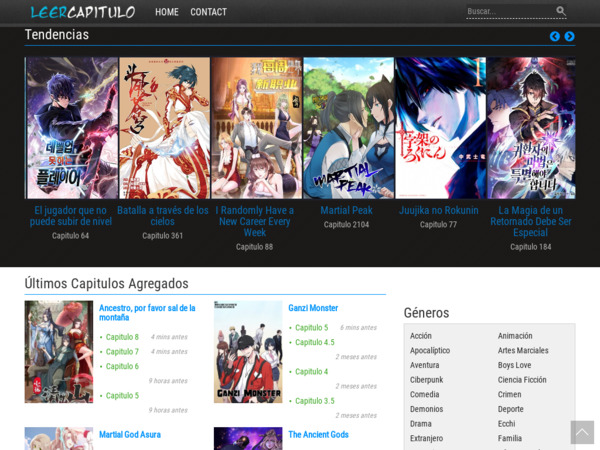Viewport: 600px width, 450px height.
Task: Click the LeerCapitulo site logo
Action: (83, 12)
